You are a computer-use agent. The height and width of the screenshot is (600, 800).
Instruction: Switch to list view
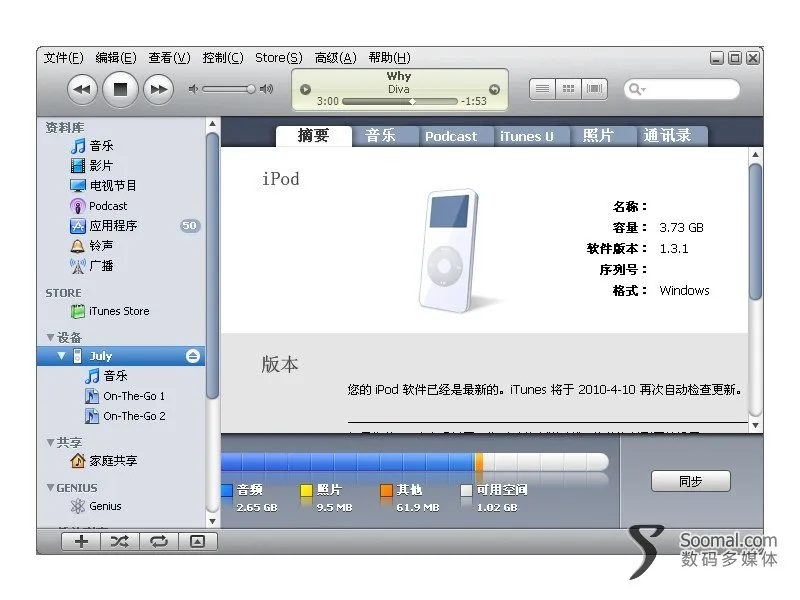[542, 89]
